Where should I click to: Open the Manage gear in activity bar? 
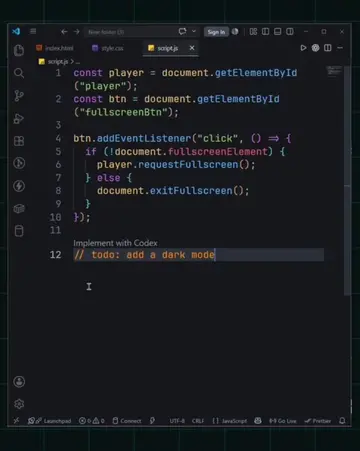pyautogui.click(x=19, y=404)
